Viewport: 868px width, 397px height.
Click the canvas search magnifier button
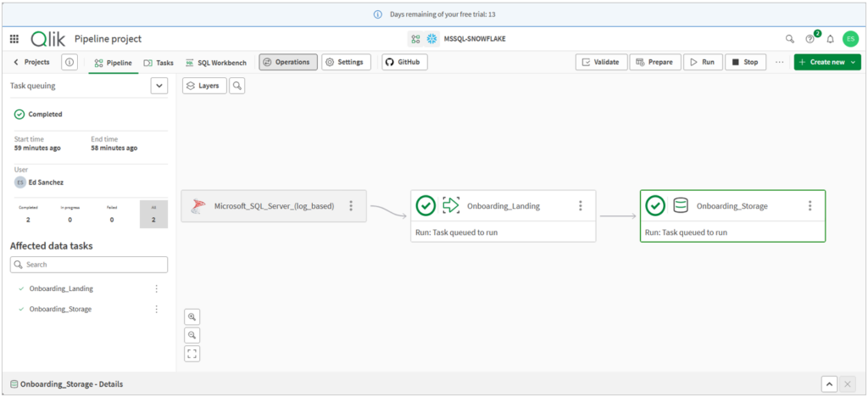237,86
